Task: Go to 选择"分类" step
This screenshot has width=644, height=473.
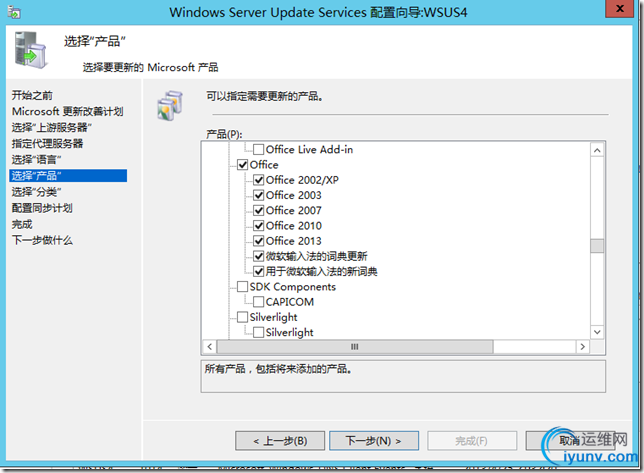Action: click(x=36, y=192)
